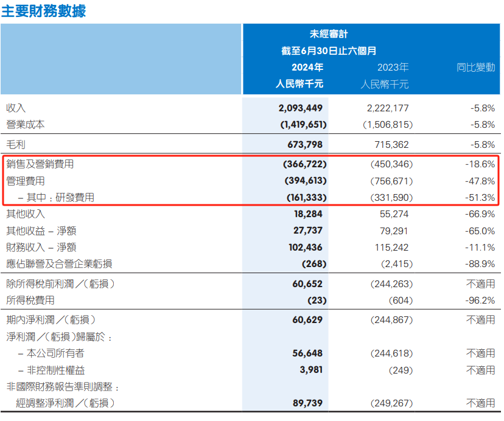This screenshot has height=421, width=504.
Task: Click the 收入 row label
Action: (16, 108)
